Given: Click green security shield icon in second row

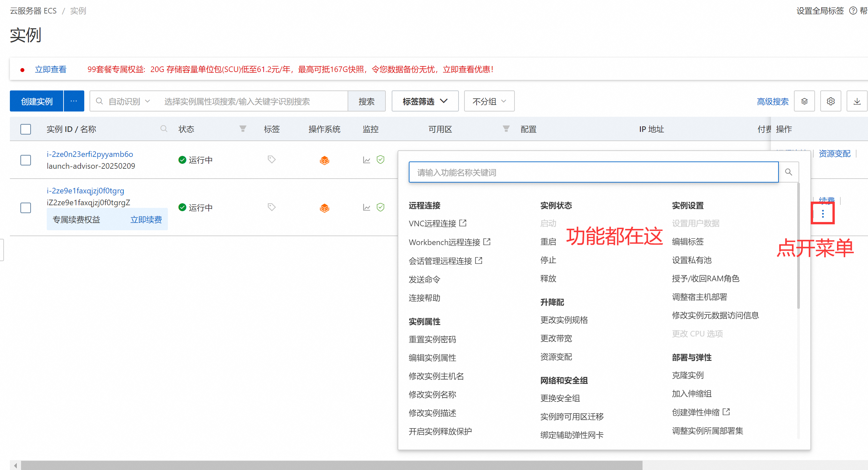Looking at the screenshot, I should coord(381,207).
